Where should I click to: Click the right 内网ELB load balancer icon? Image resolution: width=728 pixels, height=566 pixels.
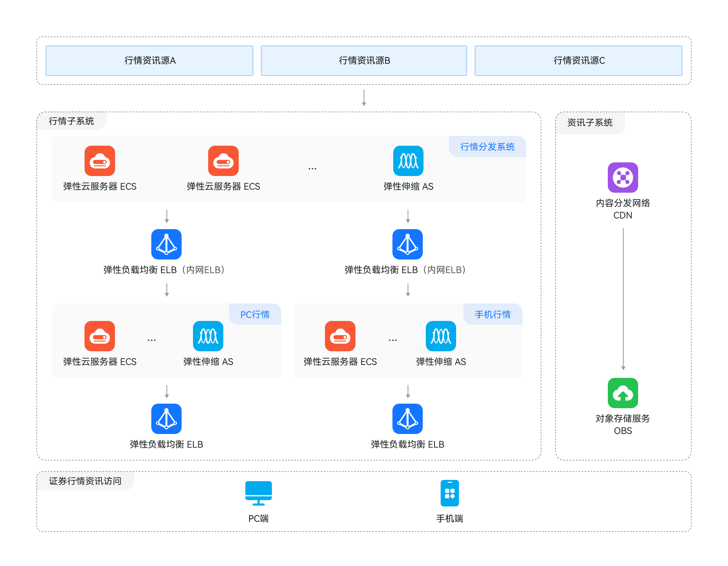[x=407, y=244]
